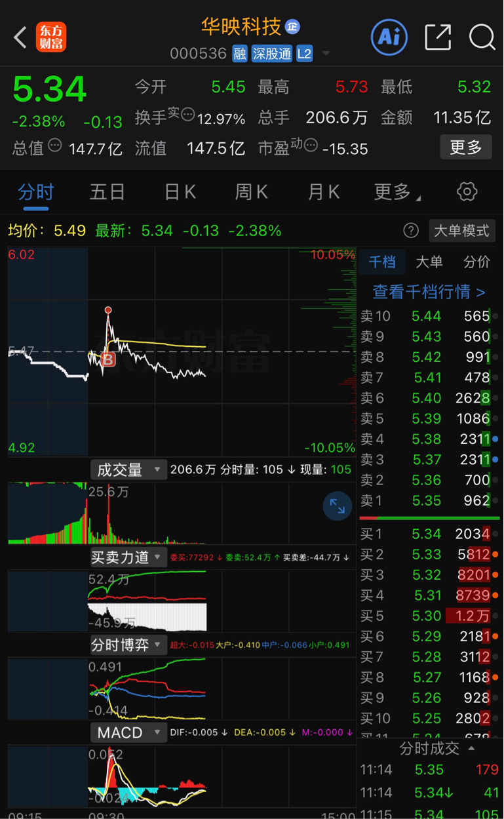Image resolution: width=504 pixels, height=819 pixels.
Task: Tap orange dot on 买2 row
Action: tap(495, 555)
